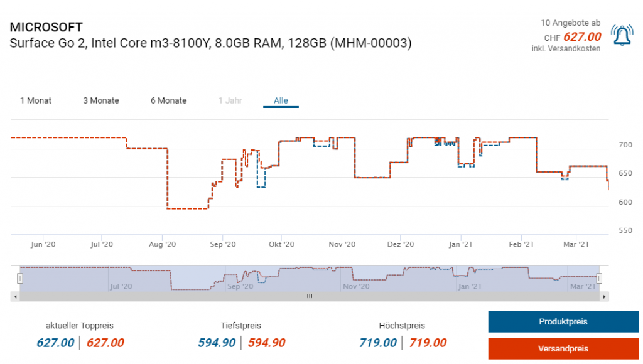Toggle the Produktpreis series button
This screenshot has width=643, height=364.
pos(563,321)
